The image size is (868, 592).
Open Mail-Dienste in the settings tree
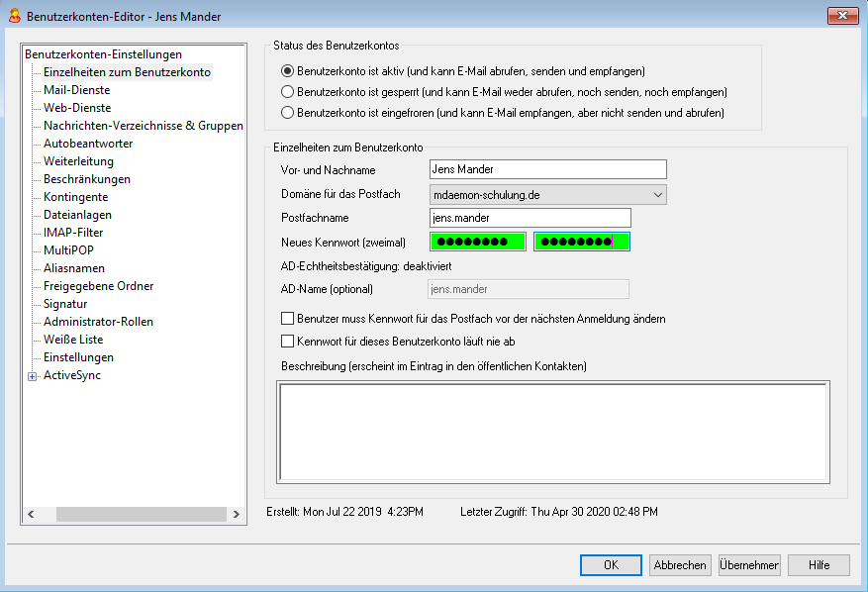point(76,90)
